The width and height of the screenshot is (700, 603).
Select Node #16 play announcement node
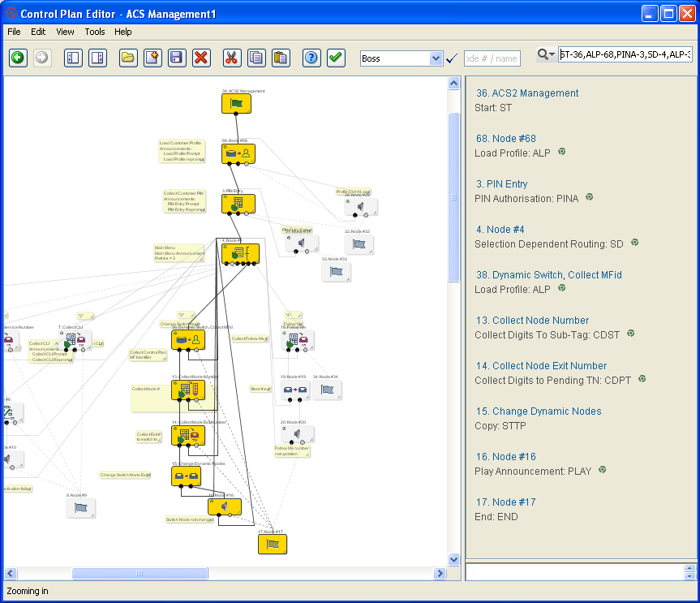coord(225,506)
